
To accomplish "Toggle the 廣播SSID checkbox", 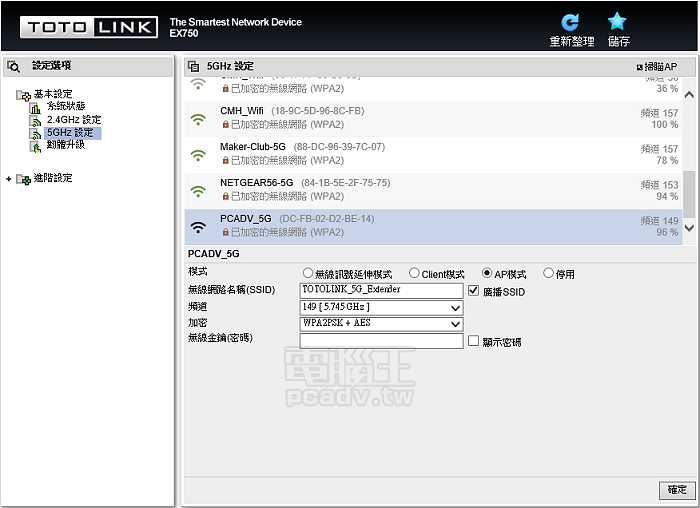I will (474, 291).
